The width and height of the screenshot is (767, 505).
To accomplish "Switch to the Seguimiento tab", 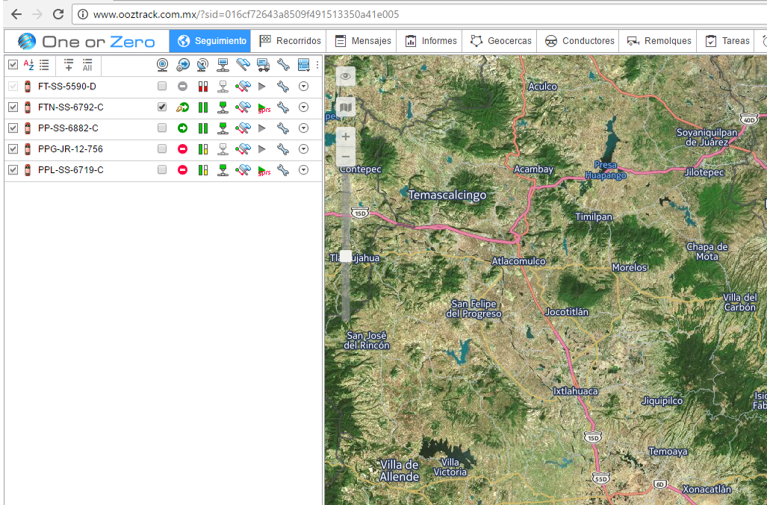I will (x=210, y=41).
